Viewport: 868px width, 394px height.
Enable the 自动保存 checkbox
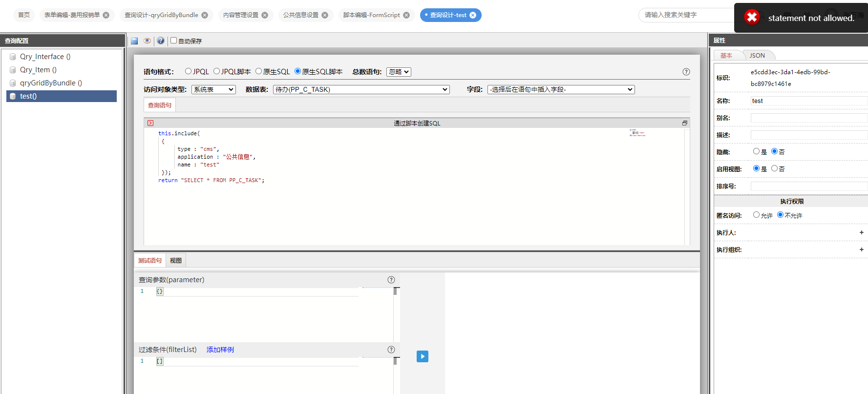pos(173,41)
